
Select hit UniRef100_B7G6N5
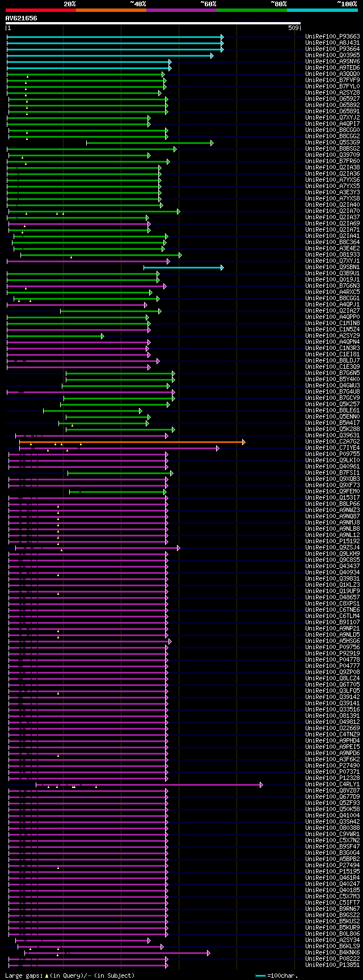pos(332,373)
